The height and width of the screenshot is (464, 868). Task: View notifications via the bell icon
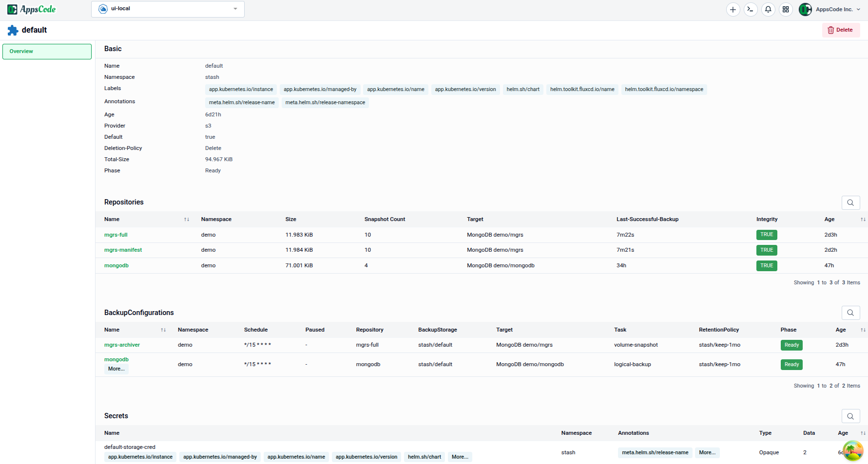[x=769, y=9]
